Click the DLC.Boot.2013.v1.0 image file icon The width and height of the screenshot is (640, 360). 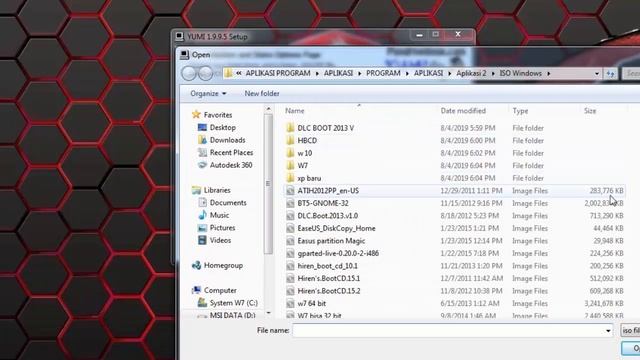click(290, 216)
